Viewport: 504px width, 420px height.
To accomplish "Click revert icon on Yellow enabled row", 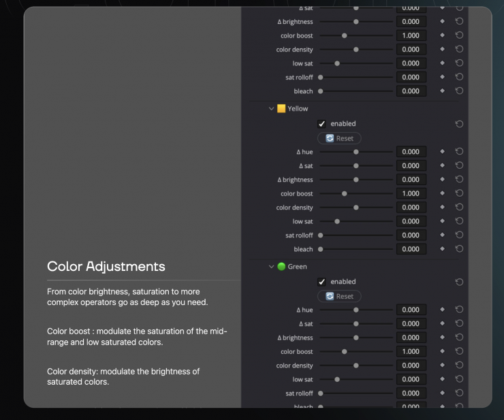I will (x=459, y=124).
